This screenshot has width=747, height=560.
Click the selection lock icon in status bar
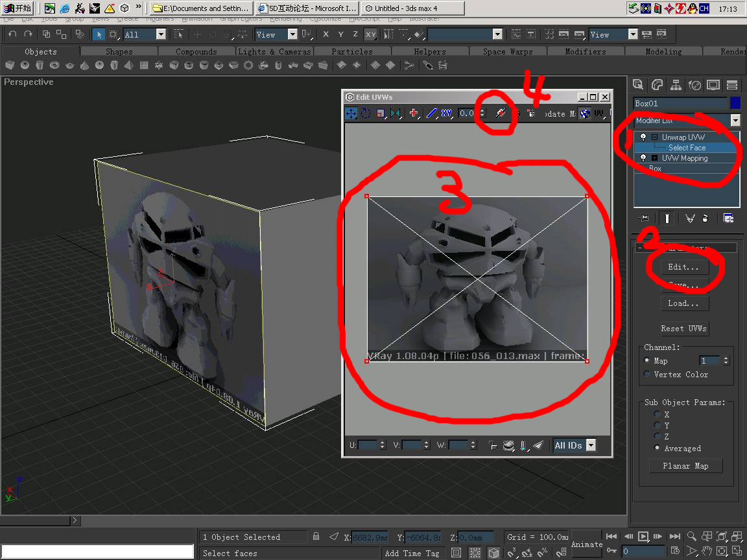click(316, 537)
